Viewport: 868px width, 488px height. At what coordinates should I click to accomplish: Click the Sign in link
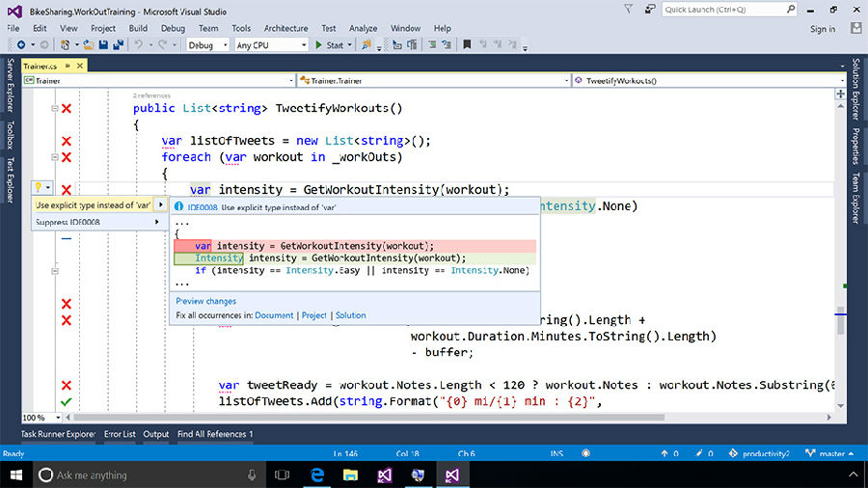point(823,29)
